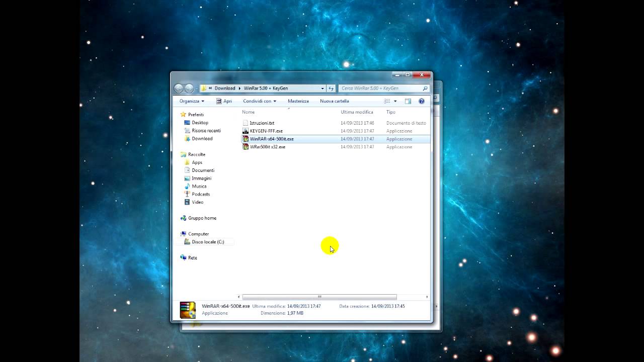Open the Condividi con dropdown
The height and width of the screenshot is (362, 644).
260,101
